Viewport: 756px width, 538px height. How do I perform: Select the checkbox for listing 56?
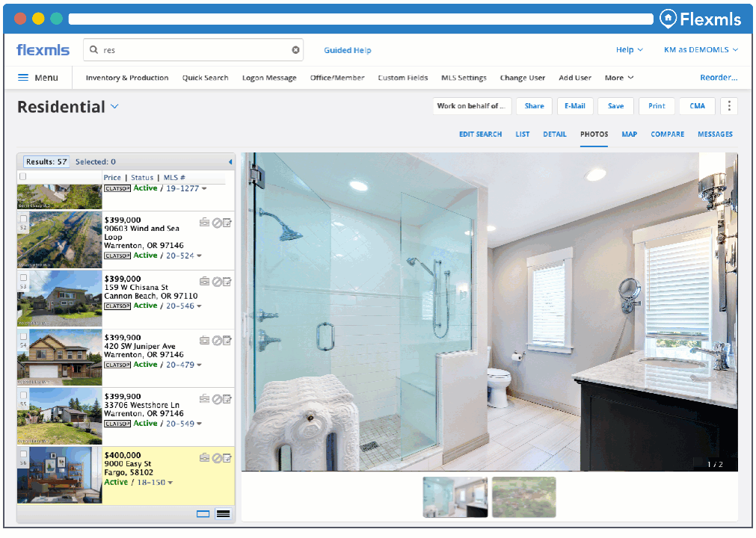(x=23, y=454)
